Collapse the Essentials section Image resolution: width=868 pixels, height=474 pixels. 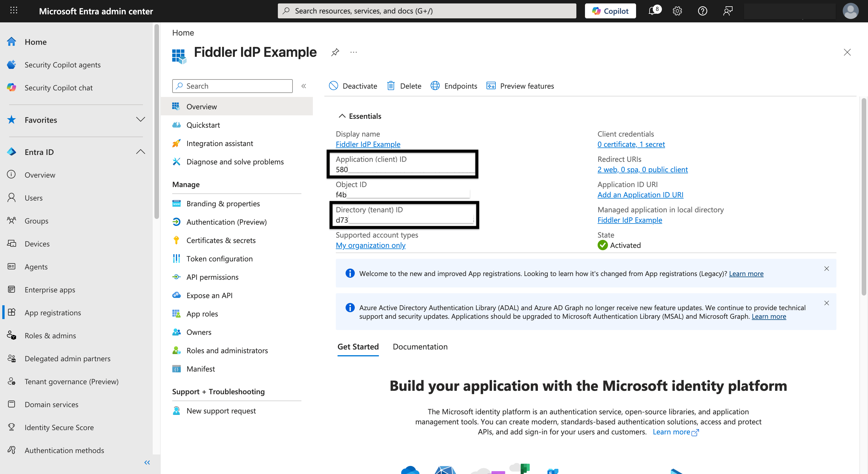tap(360, 116)
